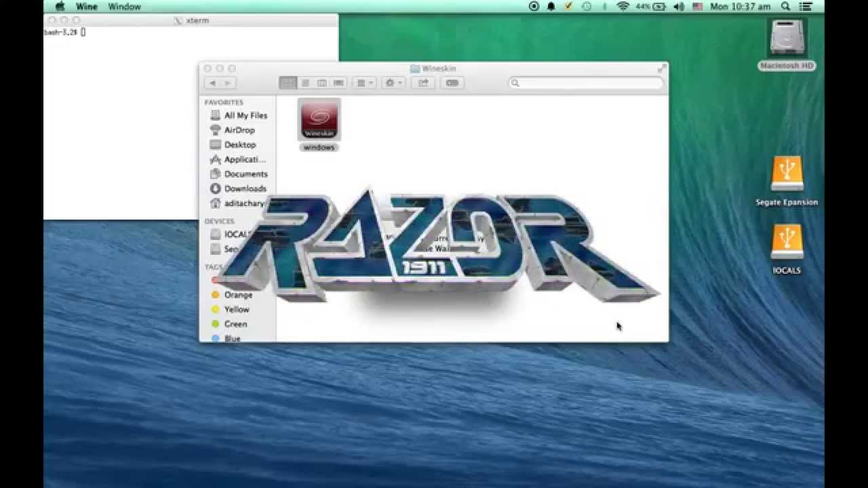Open the Apple menu
Screen dimensions: 868x488
[x=60, y=6]
